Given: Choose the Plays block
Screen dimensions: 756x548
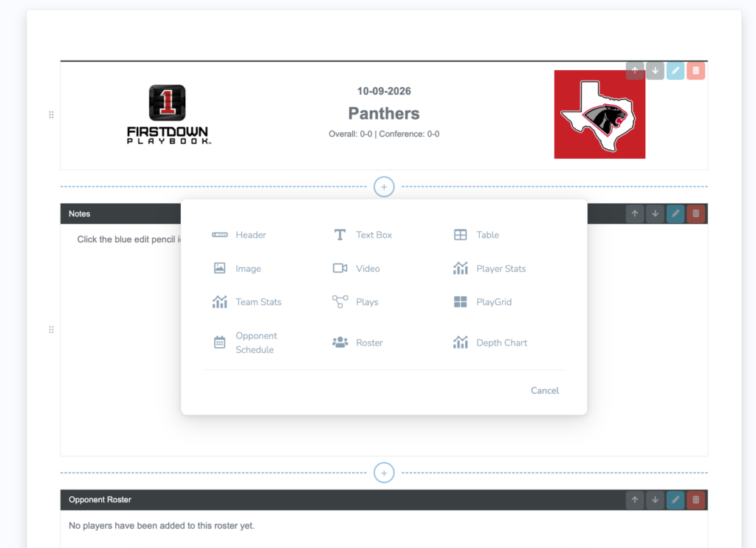Looking at the screenshot, I should 355,302.
